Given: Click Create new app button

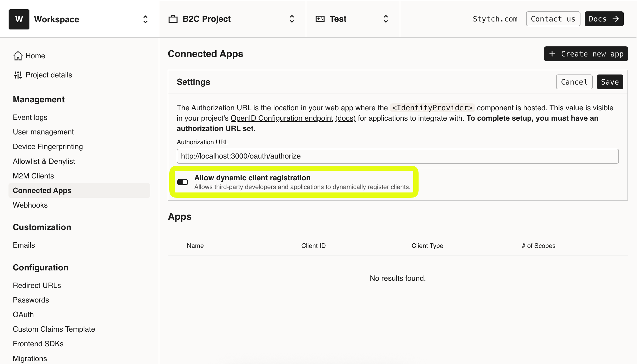Looking at the screenshot, I should coord(586,54).
